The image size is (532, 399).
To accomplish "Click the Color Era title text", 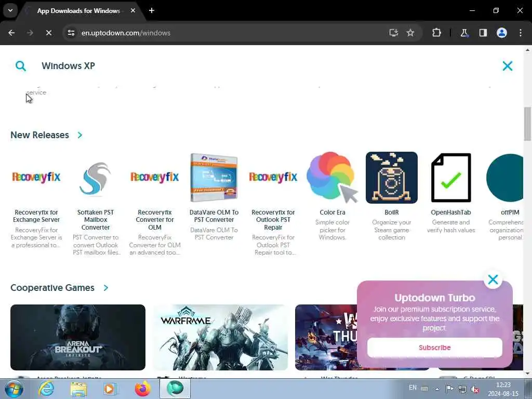I will tap(332, 212).
